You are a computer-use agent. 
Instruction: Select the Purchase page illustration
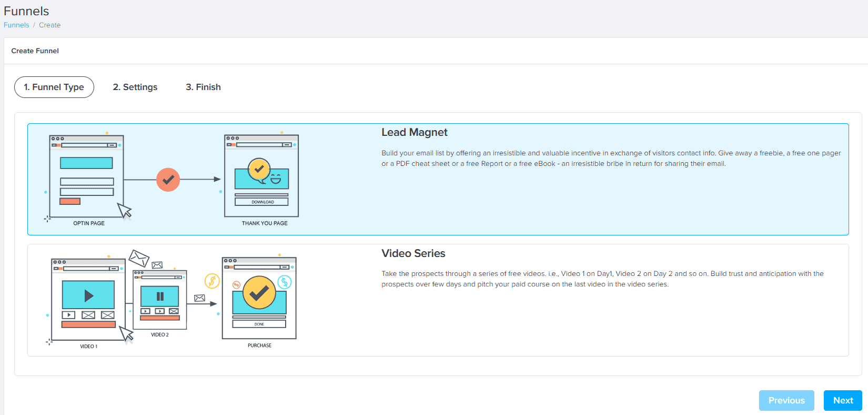point(259,299)
